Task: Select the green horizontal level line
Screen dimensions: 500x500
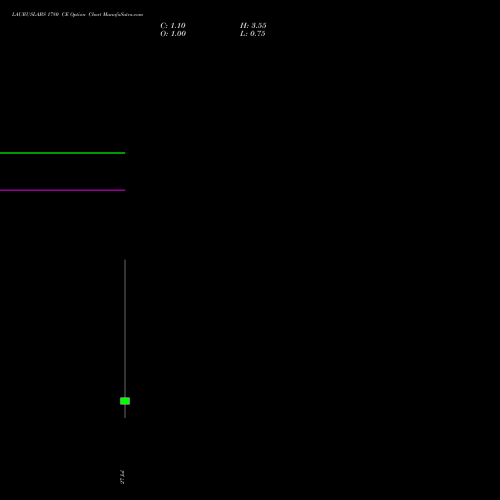Action: point(62,153)
